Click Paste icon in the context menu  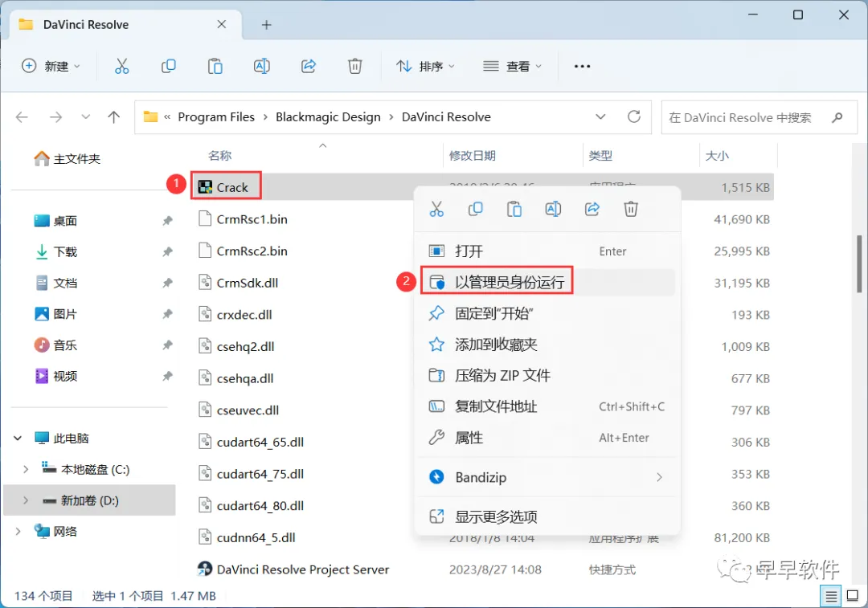pos(514,209)
